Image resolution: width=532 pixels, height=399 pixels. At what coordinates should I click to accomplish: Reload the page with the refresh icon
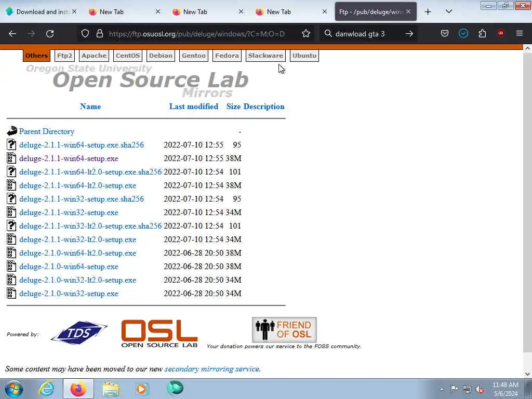(x=50, y=34)
